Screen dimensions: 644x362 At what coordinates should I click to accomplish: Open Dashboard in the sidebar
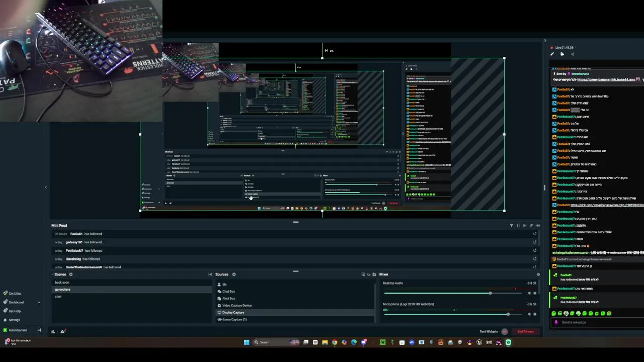[x=13, y=302]
